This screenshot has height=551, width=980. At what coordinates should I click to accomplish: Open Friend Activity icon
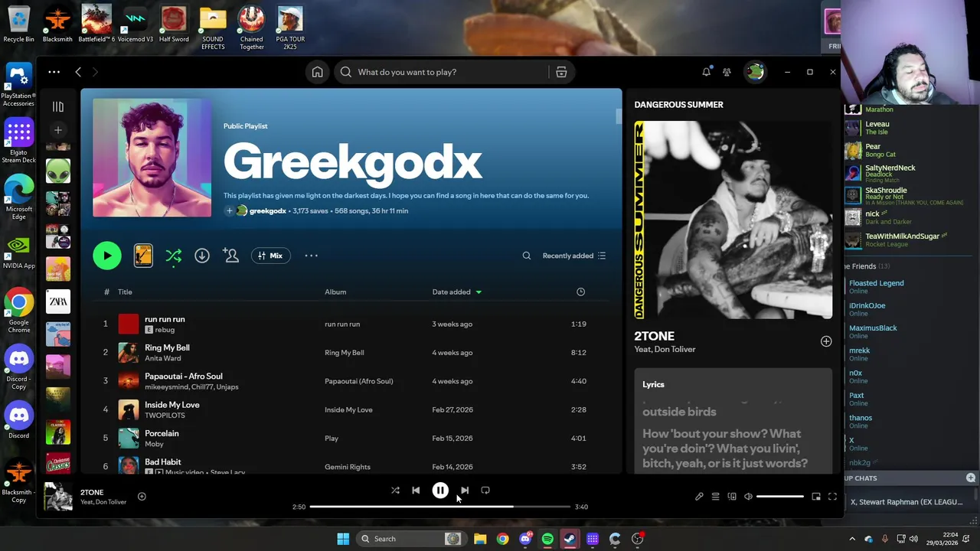(x=727, y=72)
